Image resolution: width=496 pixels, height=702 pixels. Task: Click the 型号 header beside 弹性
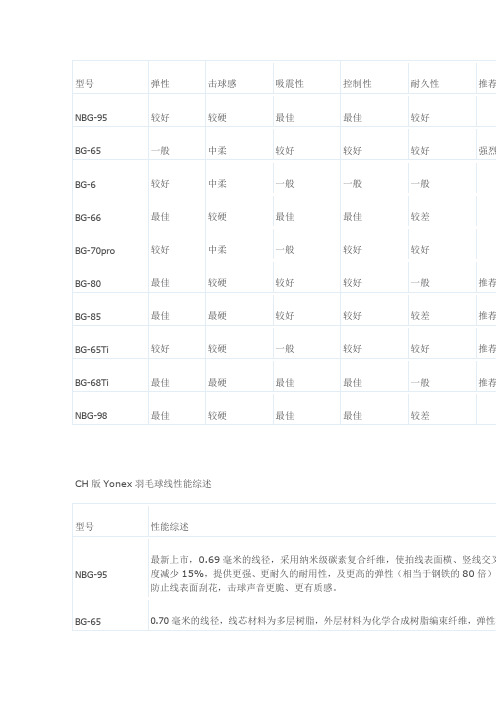[x=84, y=84]
